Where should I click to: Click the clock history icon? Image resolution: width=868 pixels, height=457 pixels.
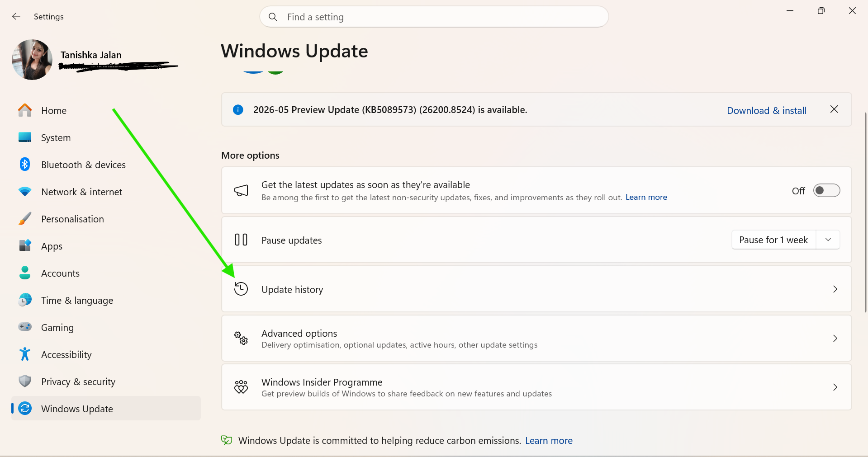point(241,289)
